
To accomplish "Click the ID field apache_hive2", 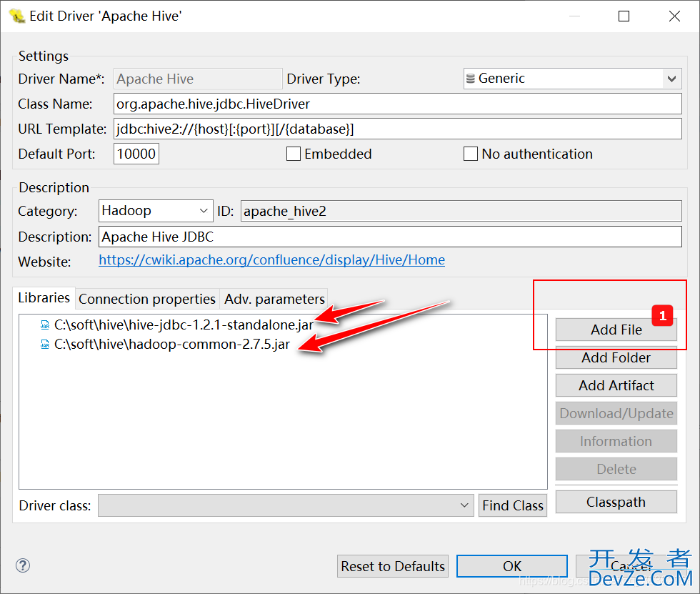I will [461, 211].
